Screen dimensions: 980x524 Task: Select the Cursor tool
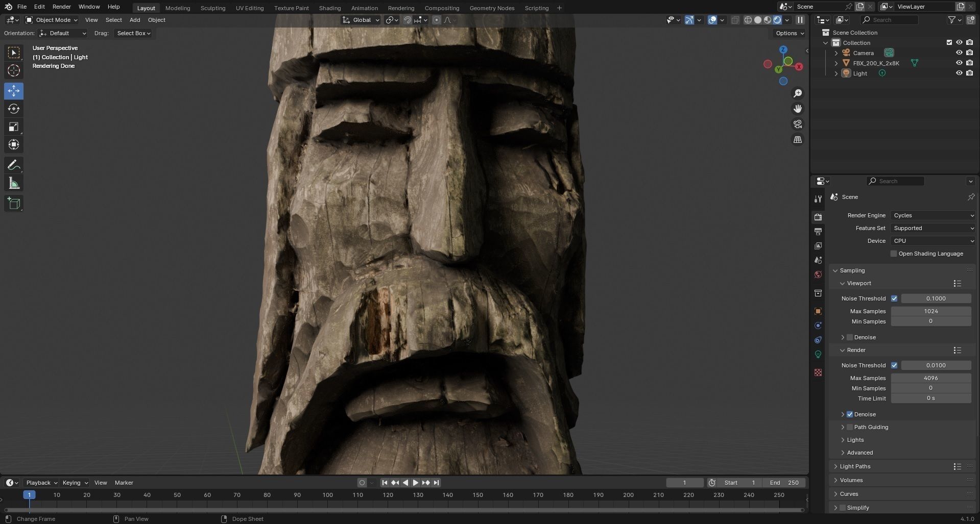pyautogui.click(x=14, y=70)
